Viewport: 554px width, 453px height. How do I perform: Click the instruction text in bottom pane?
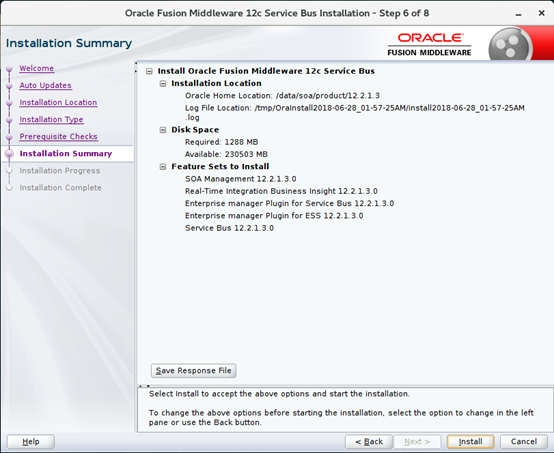tap(341, 408)
